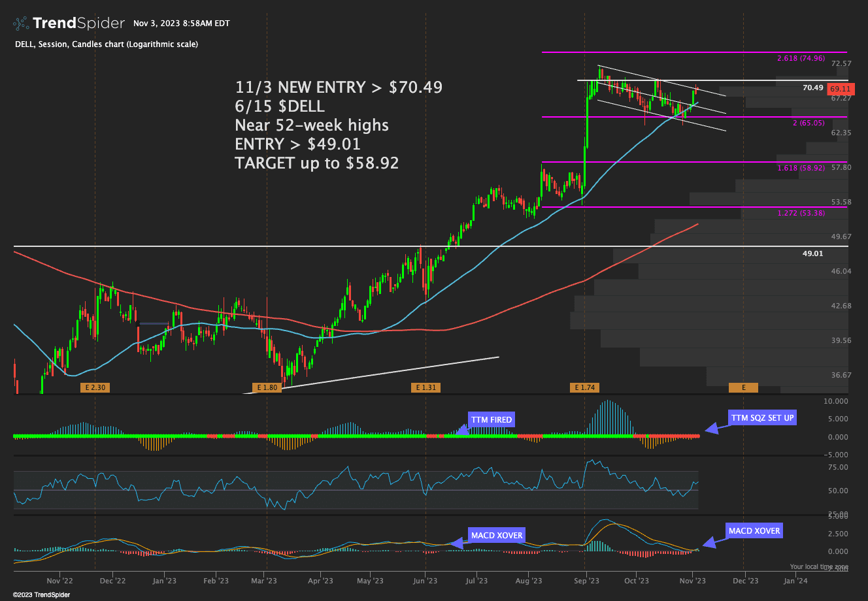Click the E 2.30 earnings marker
This screenshot has height=601, width=868.
93,387
